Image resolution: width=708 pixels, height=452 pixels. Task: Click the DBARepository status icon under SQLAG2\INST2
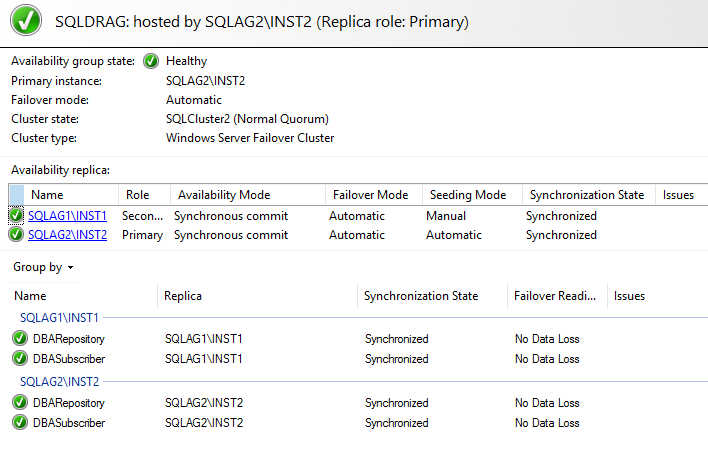coord(20,403)
